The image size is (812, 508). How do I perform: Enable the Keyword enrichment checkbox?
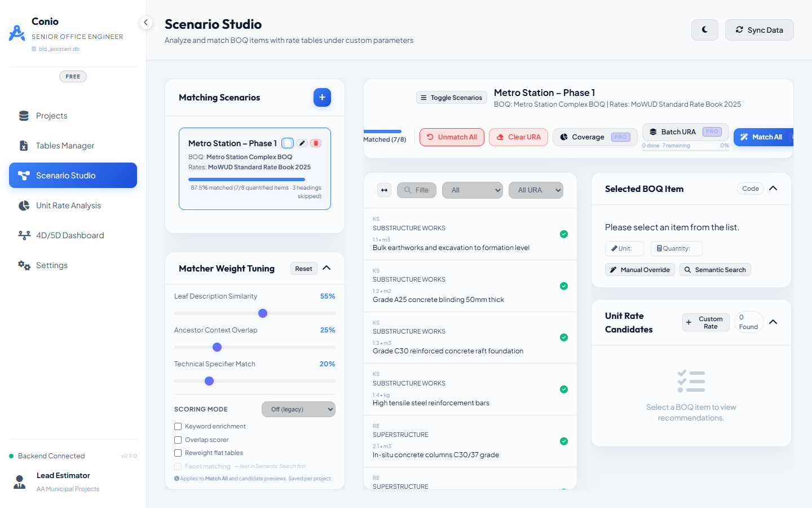pos(178,427)
